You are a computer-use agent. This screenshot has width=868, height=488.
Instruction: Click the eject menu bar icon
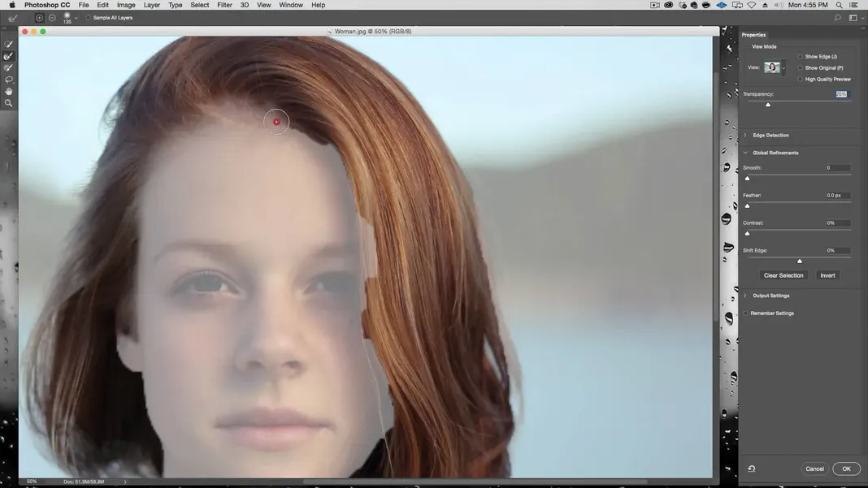pyautogui.click(x=765, y=5)
